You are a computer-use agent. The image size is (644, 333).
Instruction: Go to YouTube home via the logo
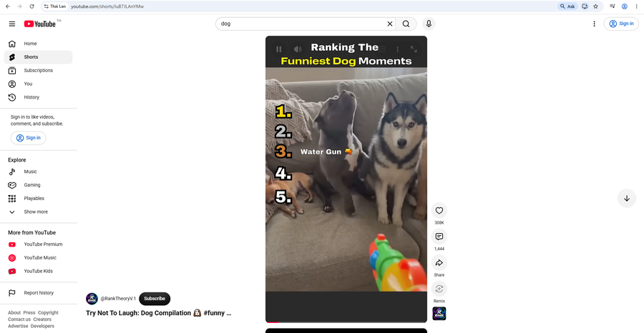[x=39, y=24]
